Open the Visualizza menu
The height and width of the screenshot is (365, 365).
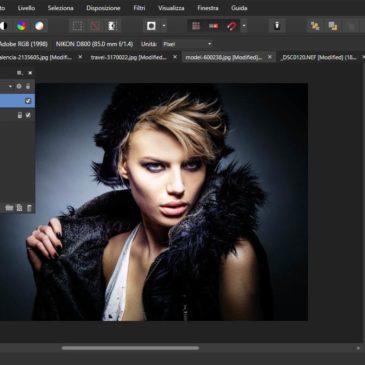[171, 8]
